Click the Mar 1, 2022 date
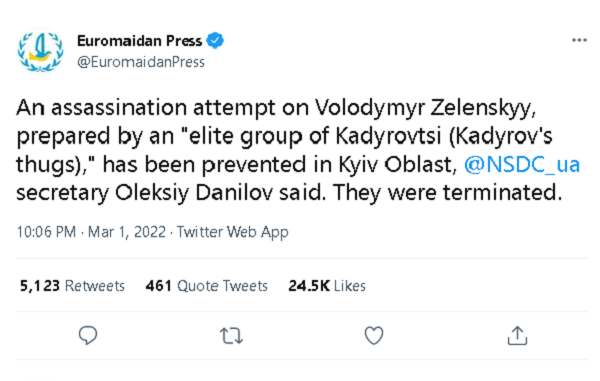The width and height of the screenshot is (600, 381). pyautogui.click(x=127, y=232)
